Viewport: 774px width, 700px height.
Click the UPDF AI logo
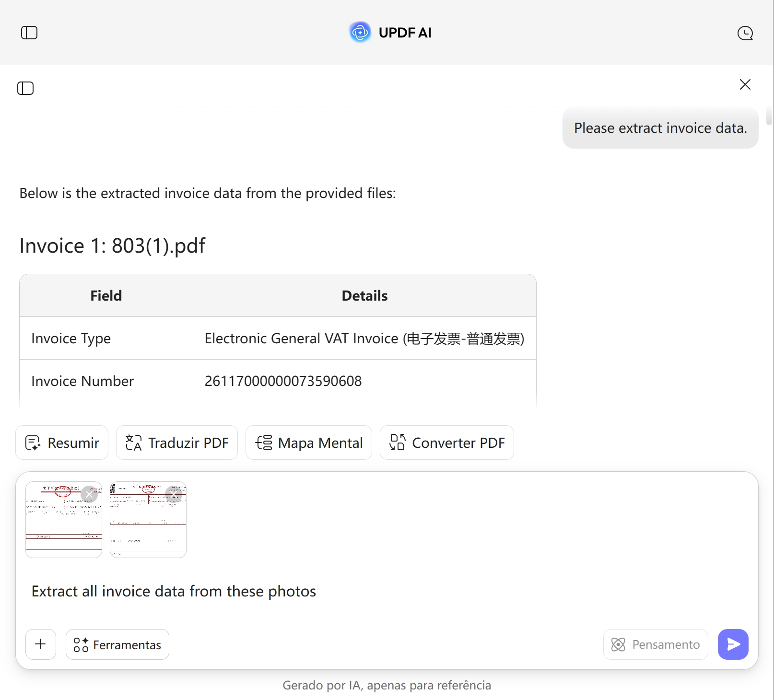pos(360,32)
